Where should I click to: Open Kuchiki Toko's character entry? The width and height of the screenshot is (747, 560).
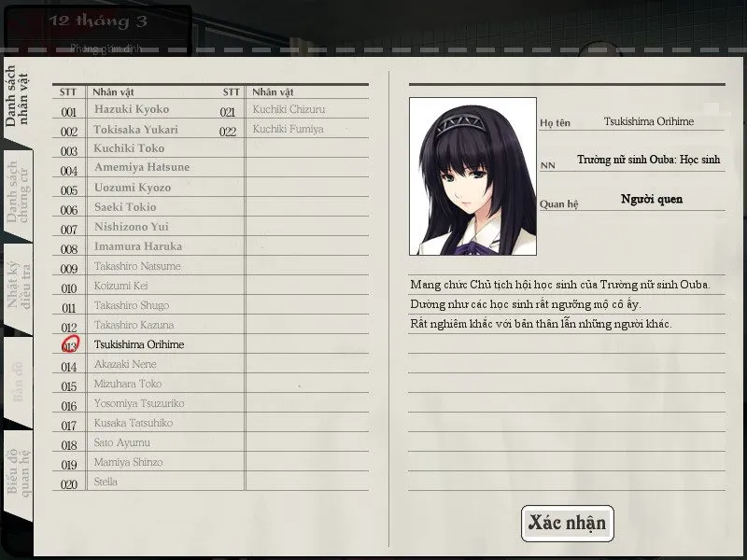tap(129, 148)
